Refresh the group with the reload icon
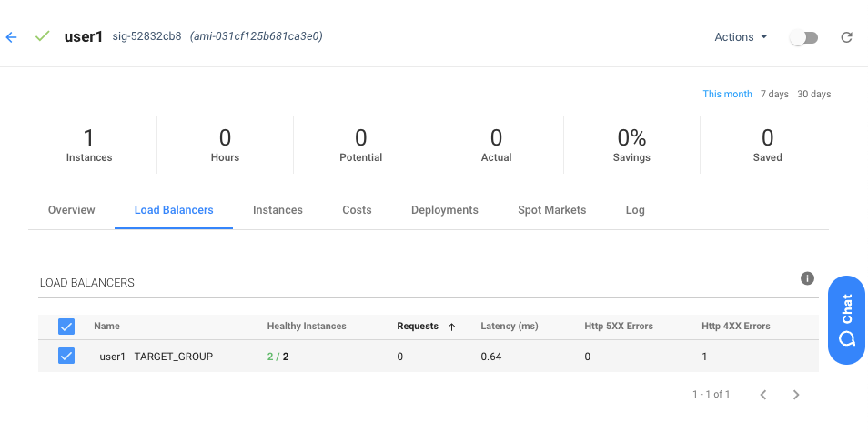The width and height of the screenshot is (868, 433). point(846,37)
